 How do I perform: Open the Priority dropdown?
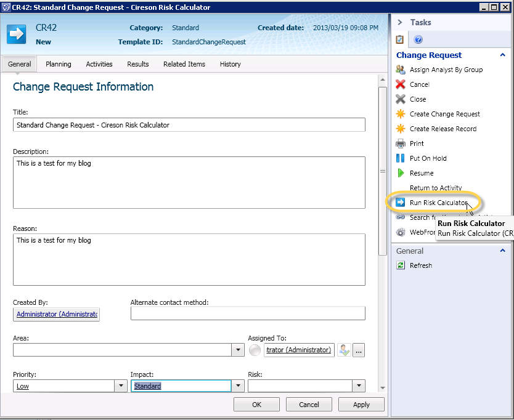pyautogui.click(x=121, y=386)
